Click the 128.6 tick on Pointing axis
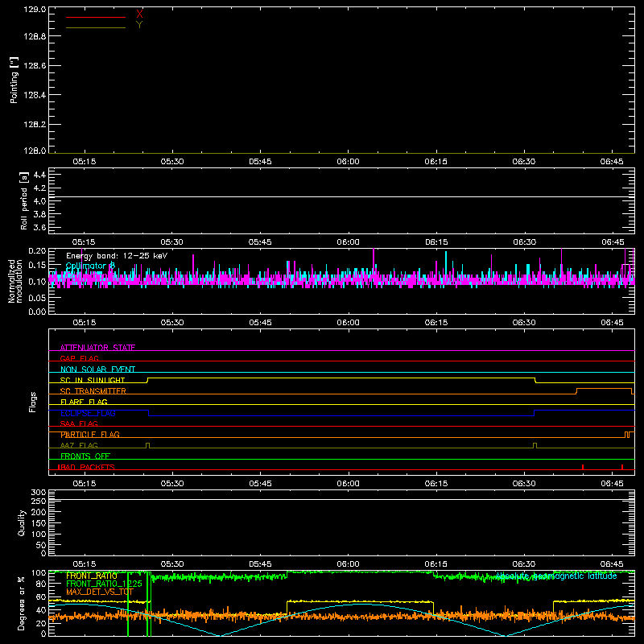This screenshot has width=644, height=644. click(x=35, y=66)
